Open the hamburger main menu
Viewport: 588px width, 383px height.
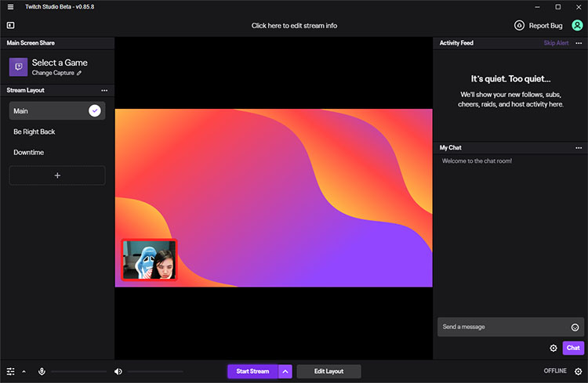10,7
